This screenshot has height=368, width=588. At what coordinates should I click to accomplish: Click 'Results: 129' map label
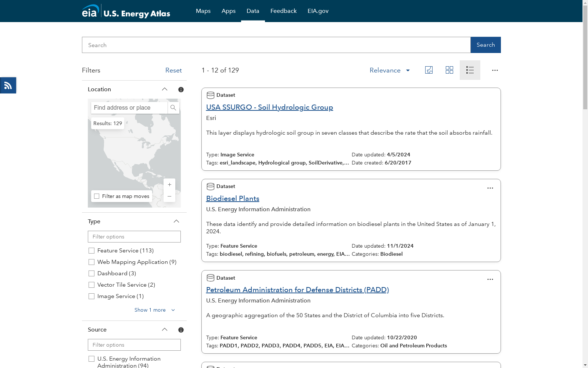tap(108, 123)
